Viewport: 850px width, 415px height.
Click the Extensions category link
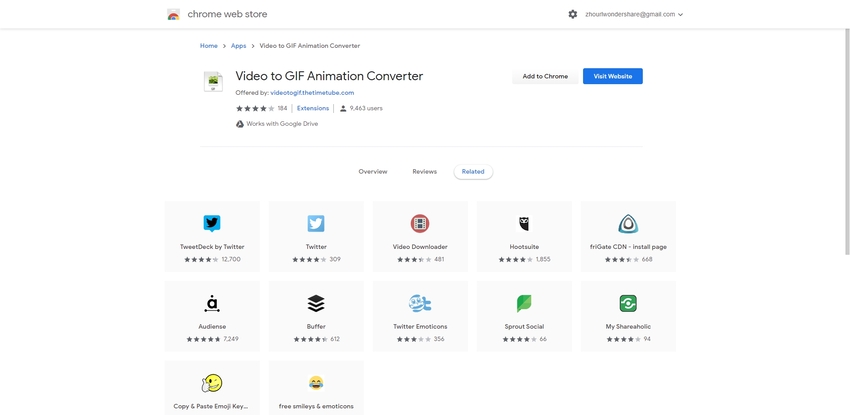tap(313, 108)
